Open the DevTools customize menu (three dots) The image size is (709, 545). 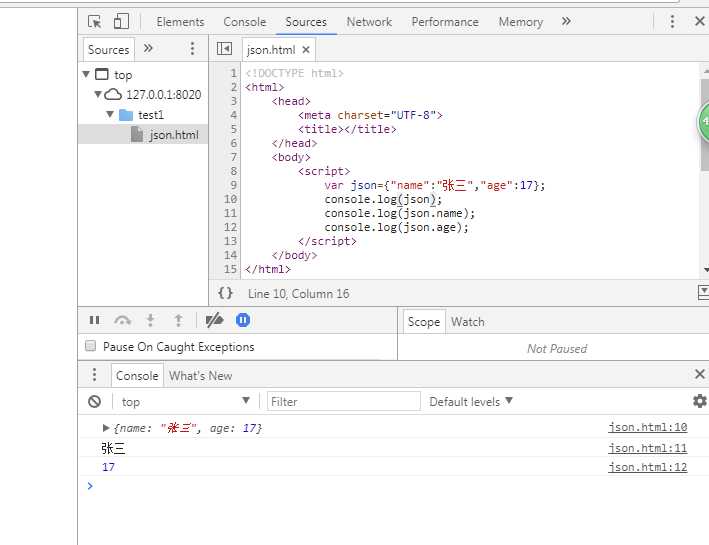pos(672,21)
